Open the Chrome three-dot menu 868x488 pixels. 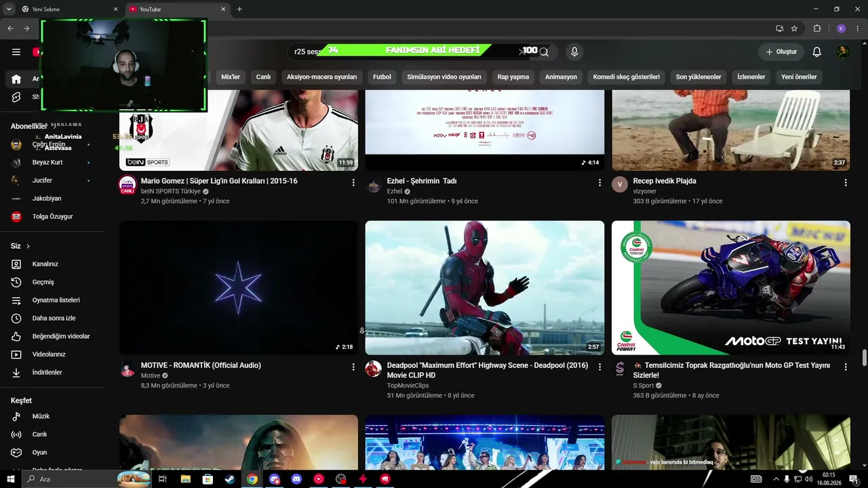coord(857,28)
